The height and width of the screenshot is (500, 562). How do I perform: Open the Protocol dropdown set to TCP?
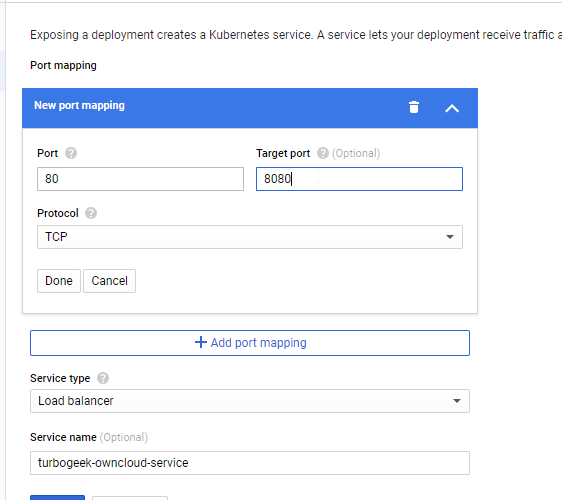pos(250,237)
